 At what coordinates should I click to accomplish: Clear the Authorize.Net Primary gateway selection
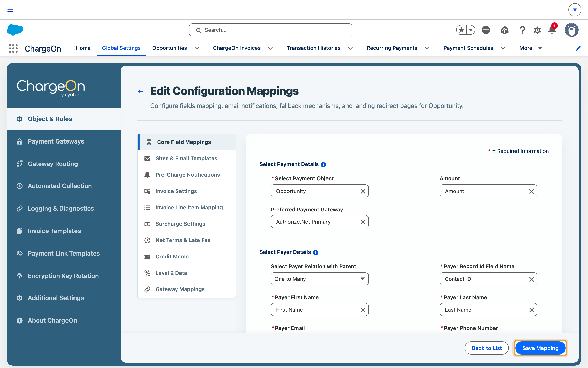click(x=363, y=222)
